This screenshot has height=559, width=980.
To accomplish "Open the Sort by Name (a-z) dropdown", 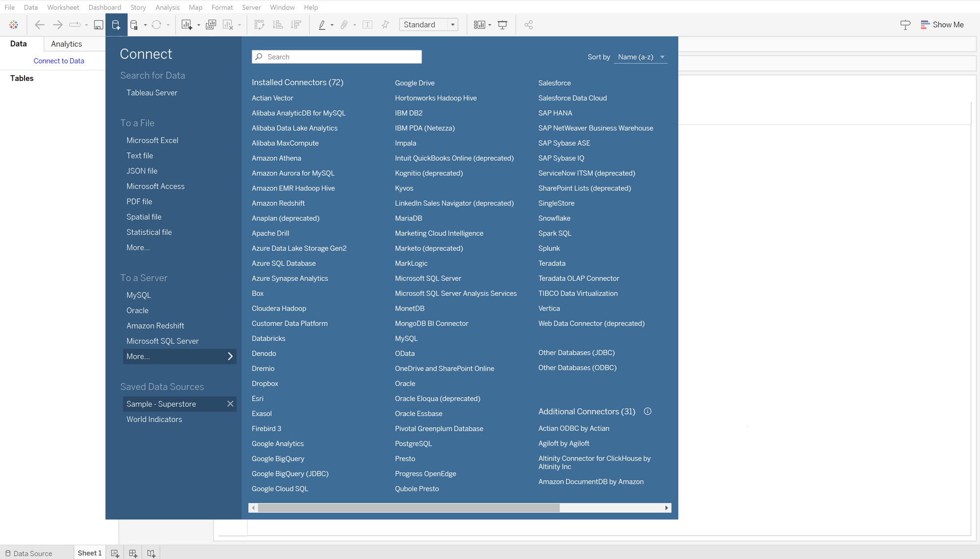I will pos(641,57).
